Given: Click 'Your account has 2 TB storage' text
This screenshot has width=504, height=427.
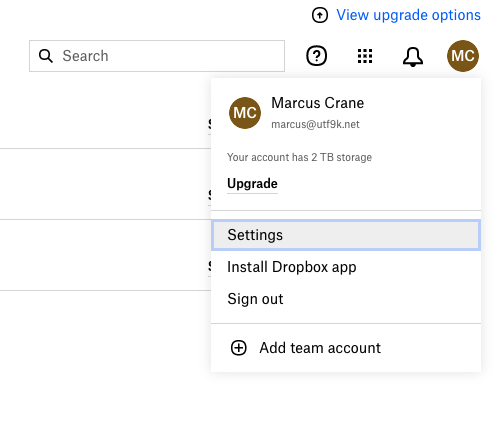Looking at the screenshot, I should pyautogui.click(x=299, y=157).
